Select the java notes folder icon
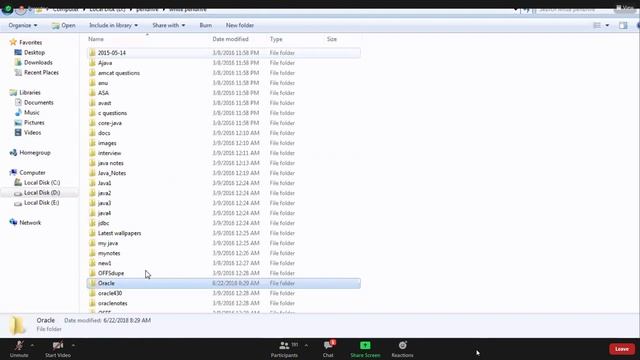The width and height of the screenshot is (640, 360). click(92, 163)
